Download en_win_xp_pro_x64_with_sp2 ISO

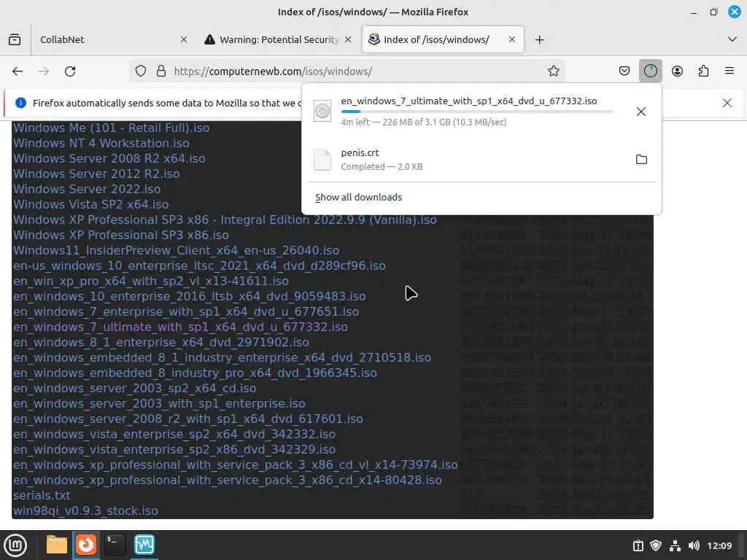point(150,281)
